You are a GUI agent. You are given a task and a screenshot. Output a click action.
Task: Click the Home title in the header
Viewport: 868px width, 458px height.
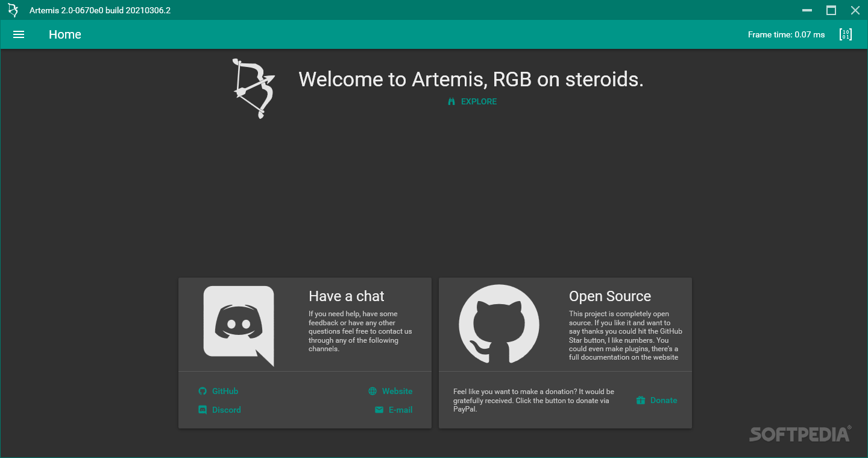point(65,34)
